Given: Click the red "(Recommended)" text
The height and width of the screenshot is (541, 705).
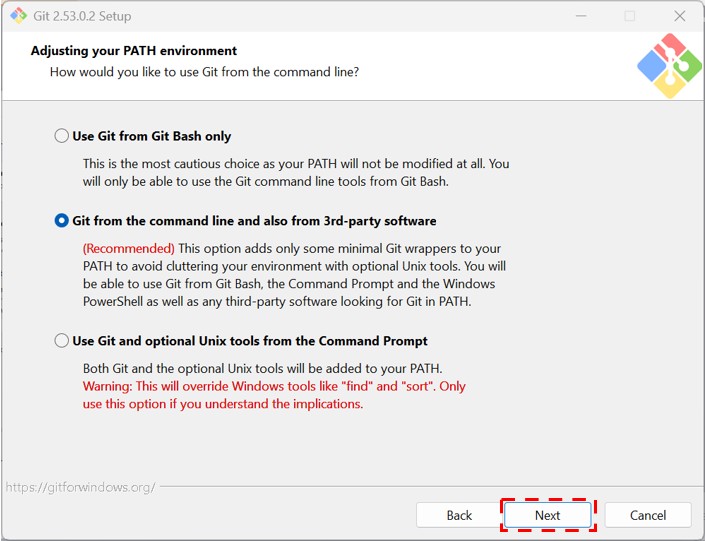Looking at the screenshot, I should pyautogui.click(x=128, y=248).
